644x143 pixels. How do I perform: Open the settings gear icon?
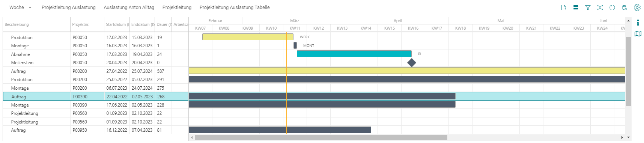pyautogui.click(x=637, y=8)
